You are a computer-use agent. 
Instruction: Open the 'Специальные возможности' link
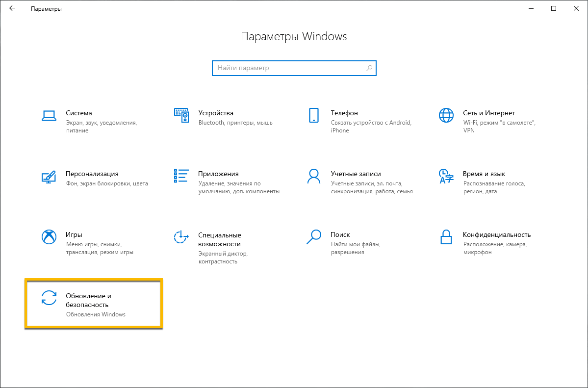[219, 239]
